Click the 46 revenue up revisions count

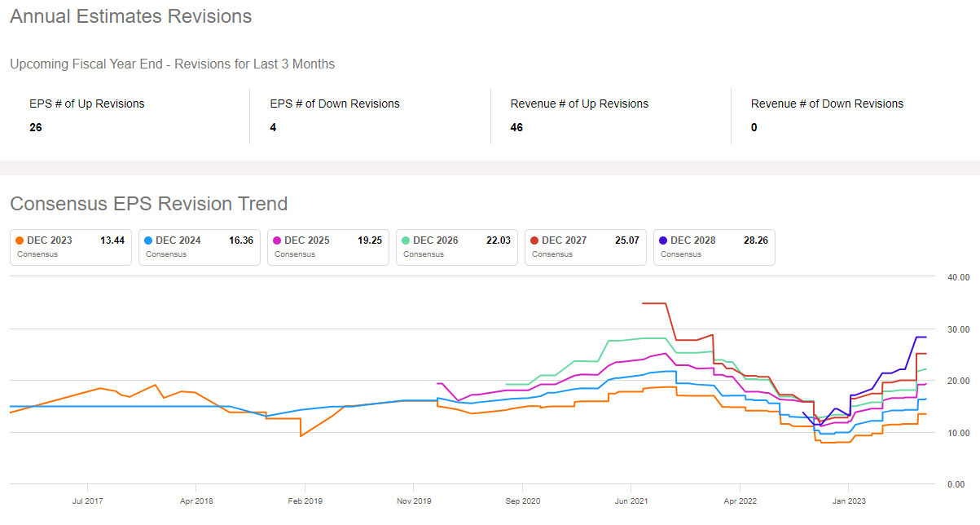coord(516,127)
